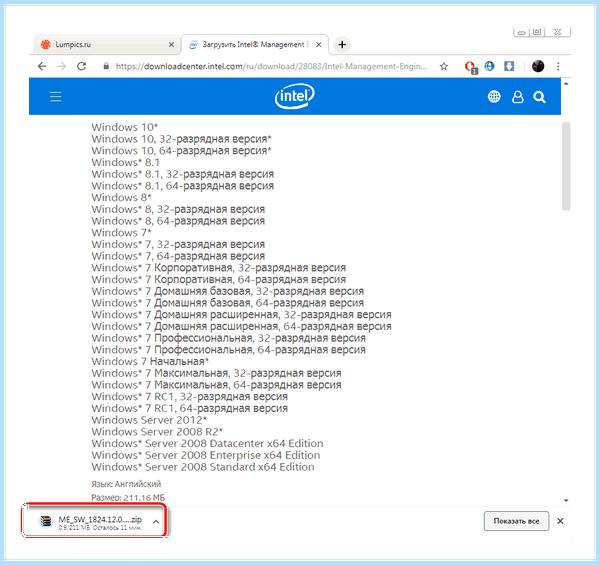Click the scrollbar down arrow
Image resolution: width=600 pixels, height=565 pixels.
click(566, 500)
